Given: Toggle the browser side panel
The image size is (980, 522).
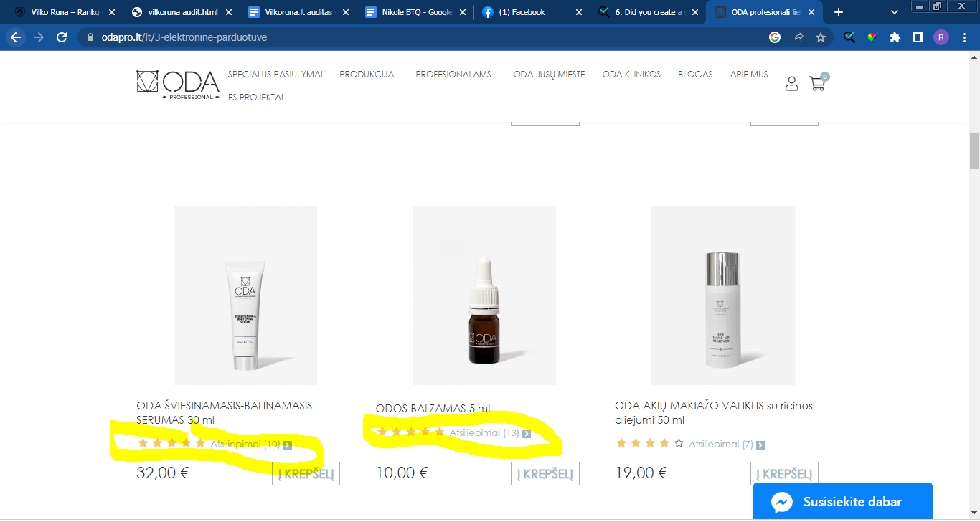Looking at the screenshot, I should point(918,37).
